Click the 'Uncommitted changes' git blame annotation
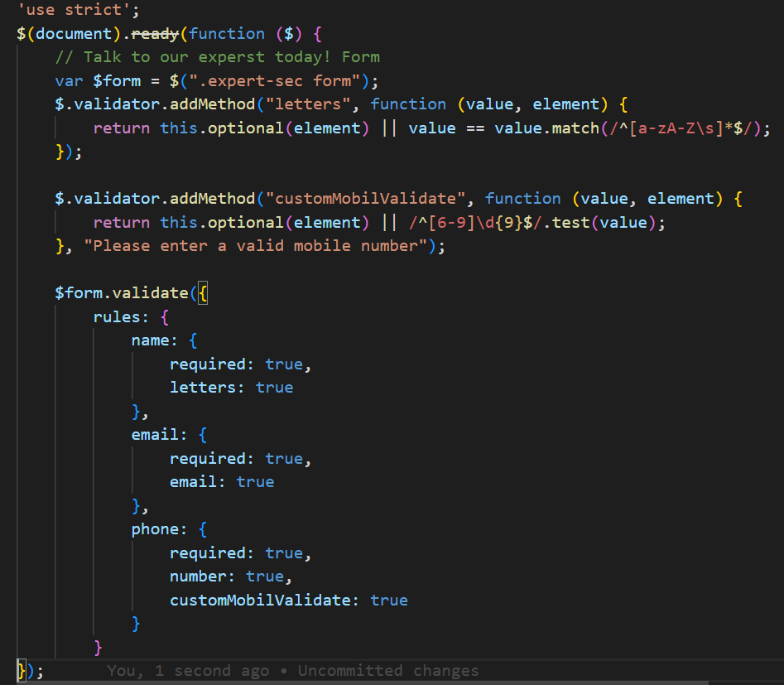The width and height of the screenshot is (784, 685). (x=388, y=670)
